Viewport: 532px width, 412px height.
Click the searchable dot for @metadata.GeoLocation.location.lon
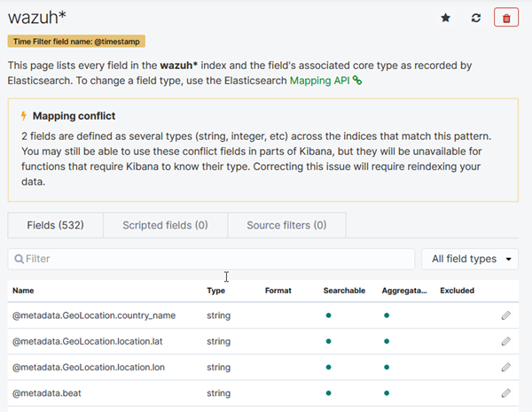coord(328,367)
